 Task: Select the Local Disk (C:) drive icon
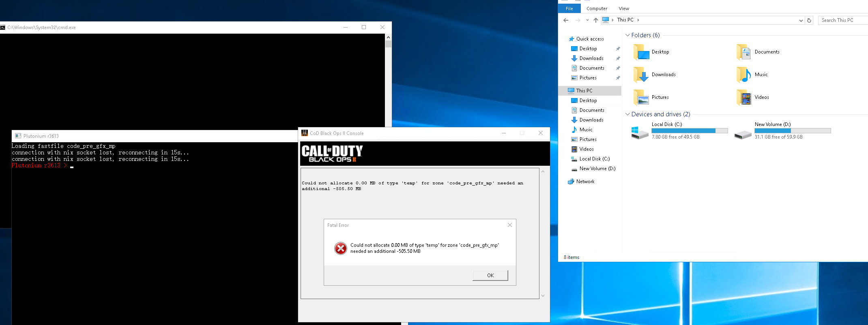[x=640, y=133]
